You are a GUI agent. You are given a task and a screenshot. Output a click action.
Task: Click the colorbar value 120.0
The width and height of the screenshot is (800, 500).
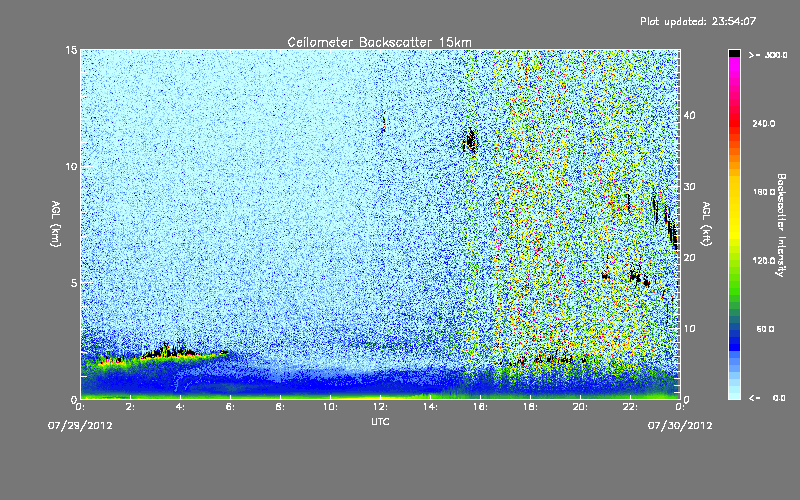pyautogui.click(x=764, y=260)
